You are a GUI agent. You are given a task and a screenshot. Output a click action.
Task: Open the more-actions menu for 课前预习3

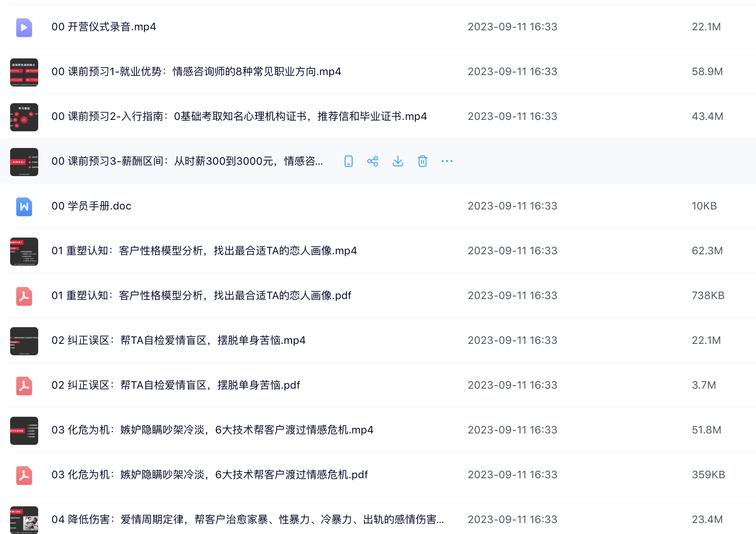pyautogui.click(x=446, y=161)
